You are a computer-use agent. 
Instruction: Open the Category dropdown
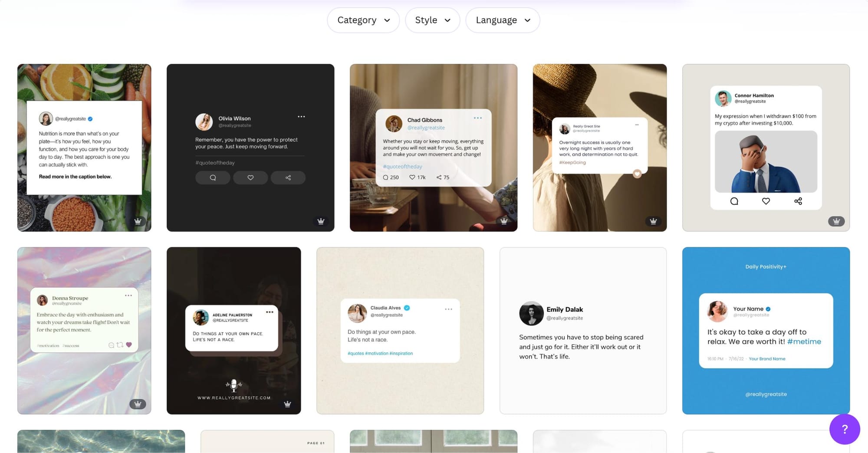363,20
